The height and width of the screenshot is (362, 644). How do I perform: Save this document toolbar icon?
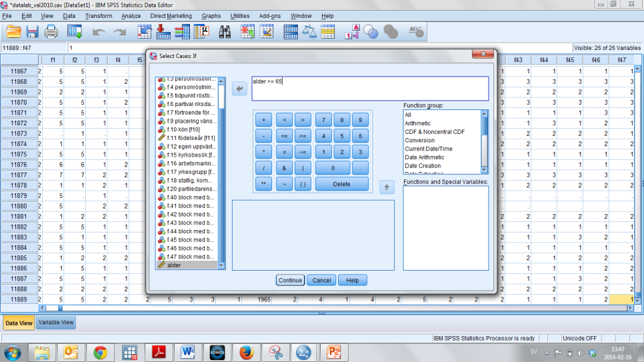32,31
